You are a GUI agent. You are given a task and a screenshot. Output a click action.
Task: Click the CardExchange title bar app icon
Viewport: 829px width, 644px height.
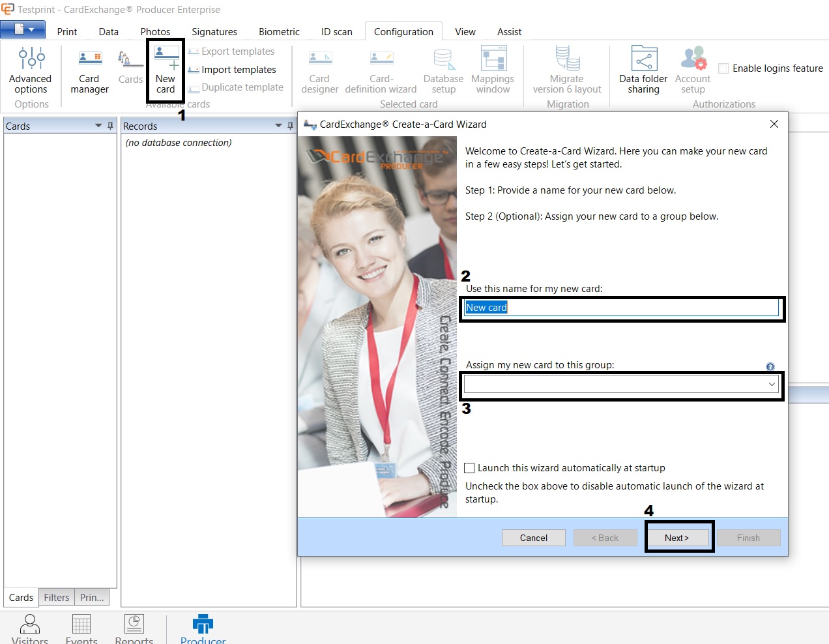point(8,9)
